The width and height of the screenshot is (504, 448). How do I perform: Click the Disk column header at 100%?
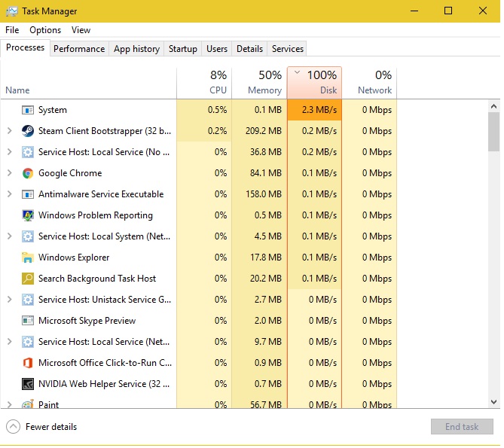click(x=314, y=83)
